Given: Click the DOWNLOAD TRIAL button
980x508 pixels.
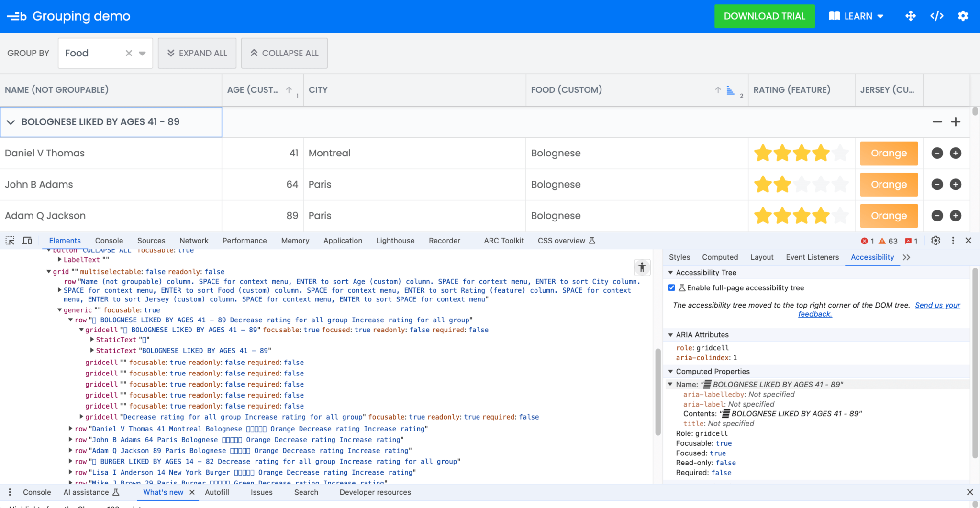Looking at the screenshot, I should [x=765, y=16].
